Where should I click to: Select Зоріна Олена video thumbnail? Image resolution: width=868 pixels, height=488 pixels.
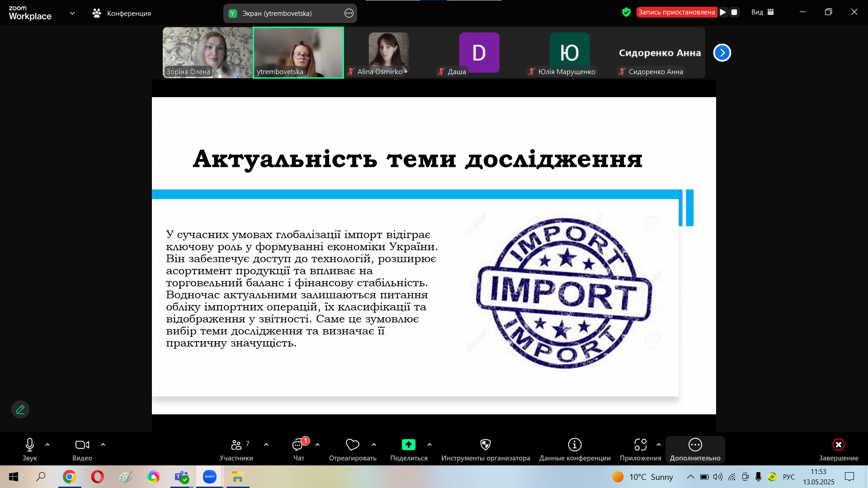pyautogui.click(x=208, y=52)
